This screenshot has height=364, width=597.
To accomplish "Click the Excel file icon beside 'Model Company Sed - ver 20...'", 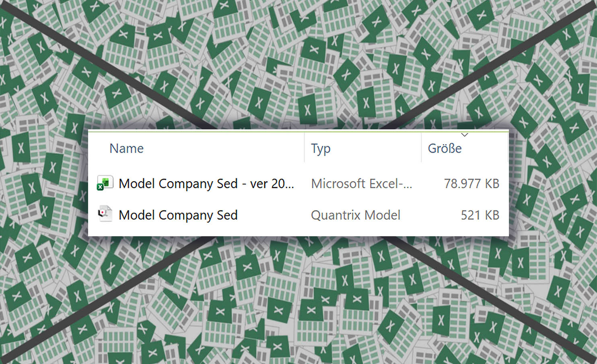I will point(105,183).
